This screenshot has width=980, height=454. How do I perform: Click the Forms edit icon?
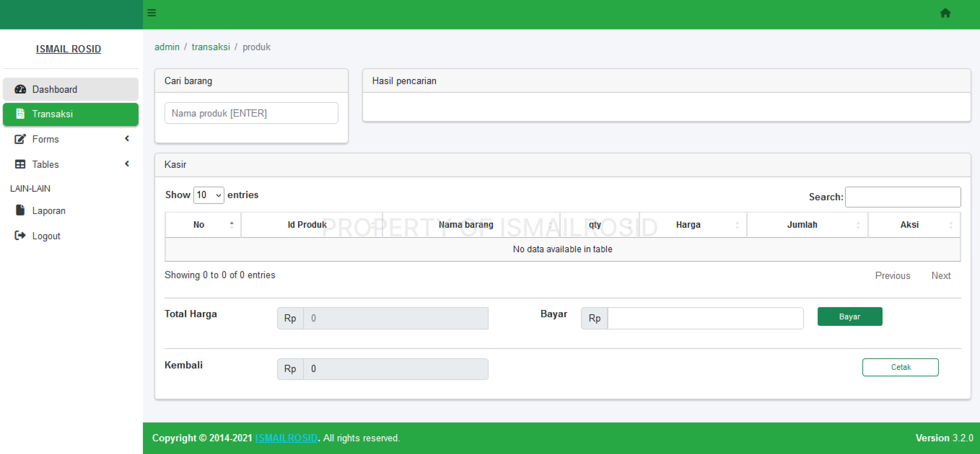pyautogui.click(x=20, y=139)
